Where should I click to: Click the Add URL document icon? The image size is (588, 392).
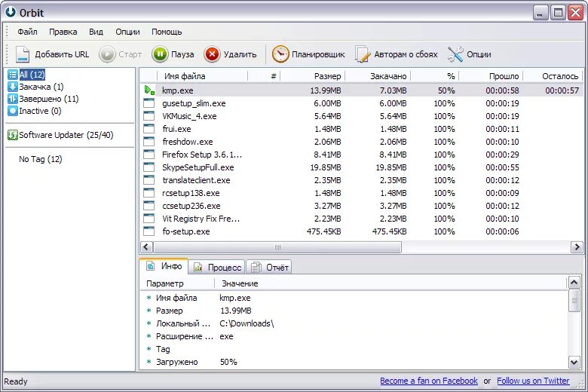[23, 54]
